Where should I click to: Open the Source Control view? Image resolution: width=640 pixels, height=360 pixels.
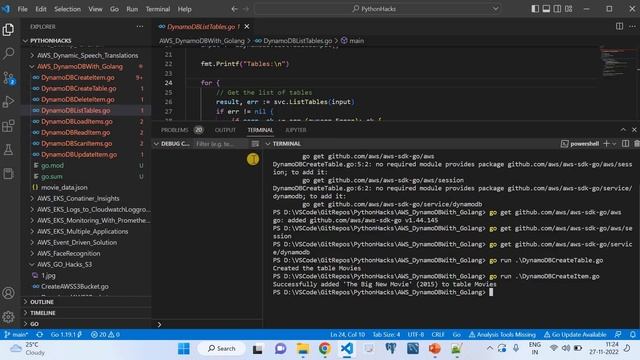pos(8,78)
